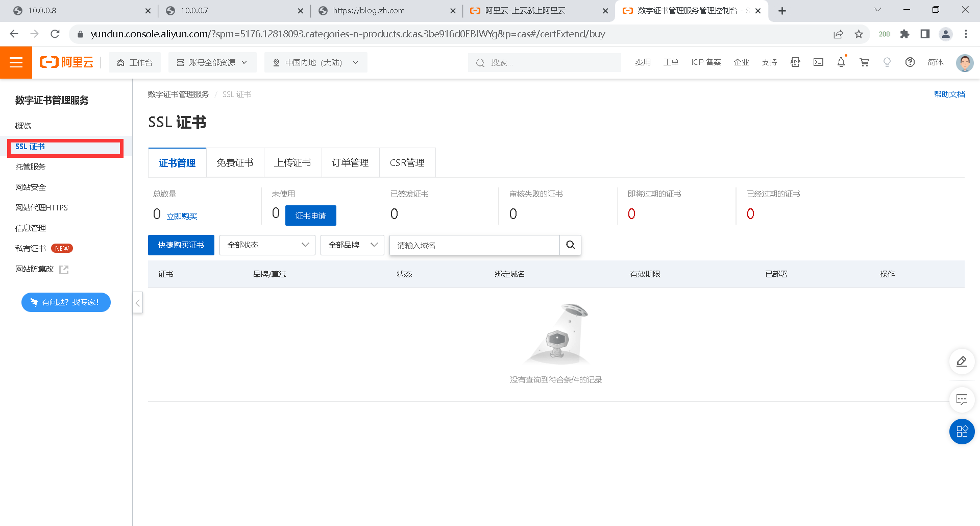Viewport: 980px width, 526px height.
Task: Click the 证书申请 button
Action: pos(311,216)
